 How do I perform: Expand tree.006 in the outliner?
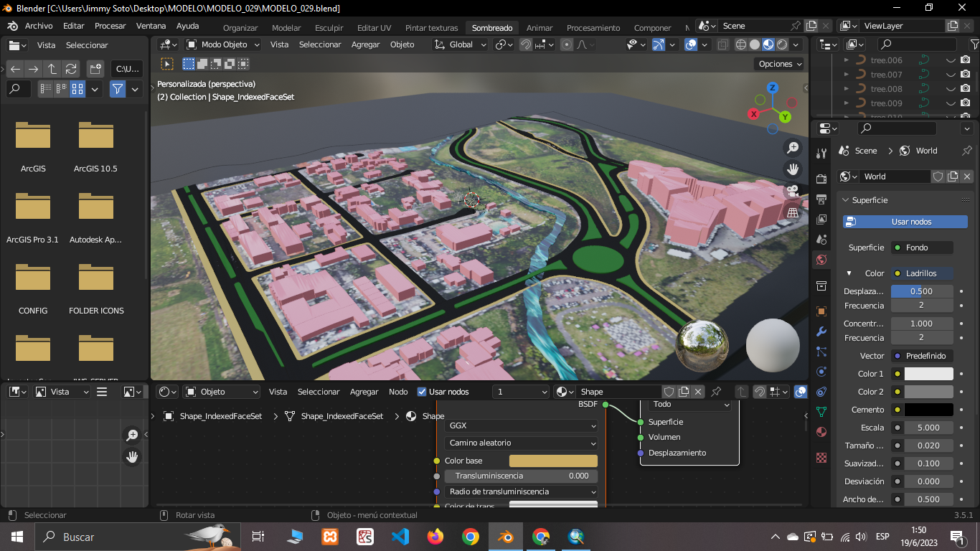coord(847,60)
